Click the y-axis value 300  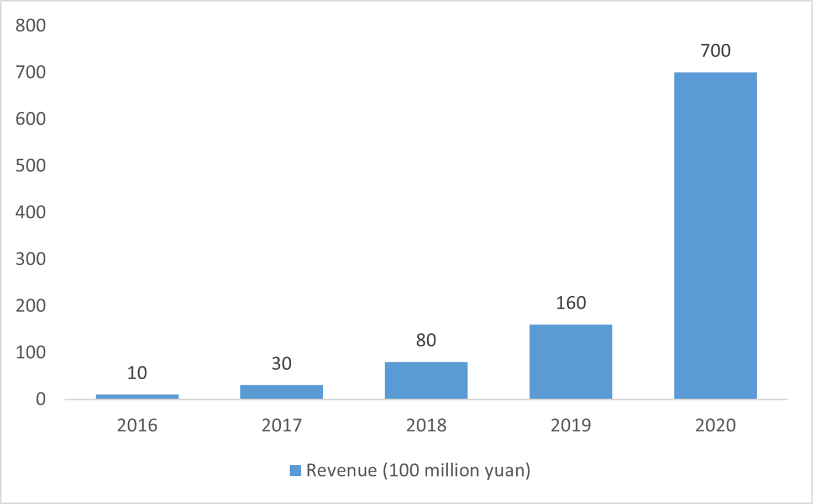[31, 259]
